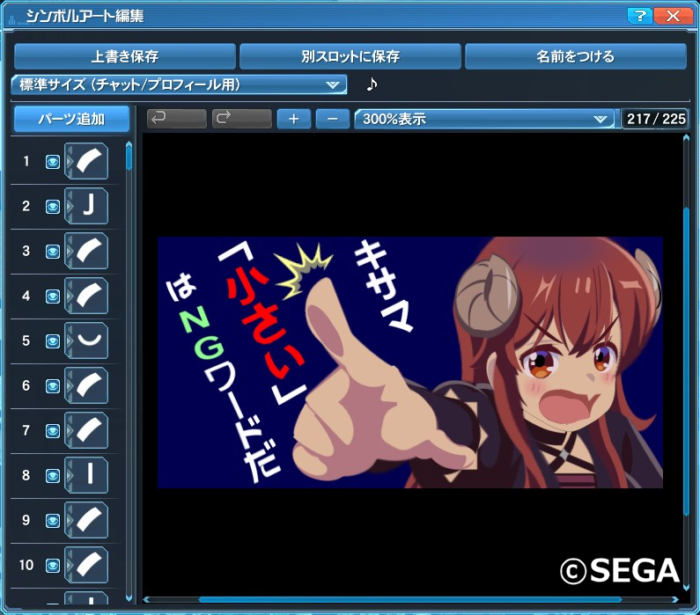The image size is (700, 615).
Task: Click the layer list scroll down arrow
Action: (x=129, y=598)
